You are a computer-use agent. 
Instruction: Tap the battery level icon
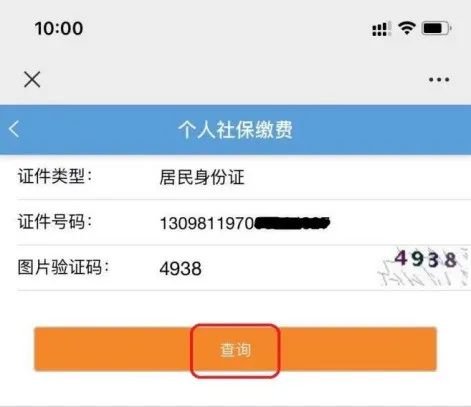pyautogui.click(x=436, y=28)
